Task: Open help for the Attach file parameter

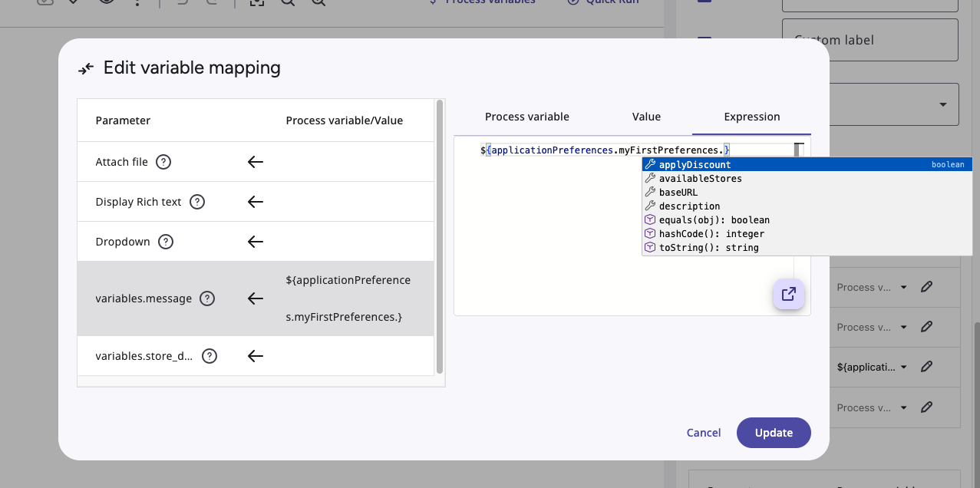Action: point(163,162)
